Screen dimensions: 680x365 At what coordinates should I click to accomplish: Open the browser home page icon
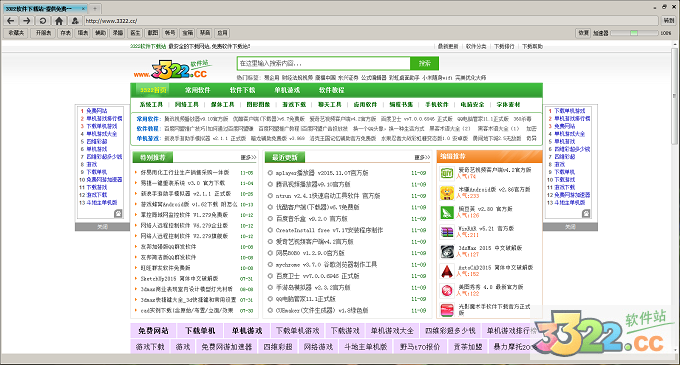tap(59, 20)
